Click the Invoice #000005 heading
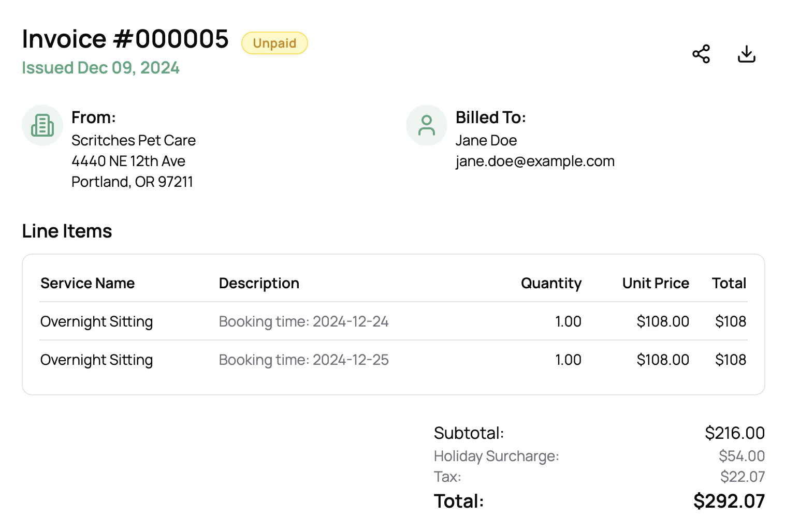 coord(125,39)
